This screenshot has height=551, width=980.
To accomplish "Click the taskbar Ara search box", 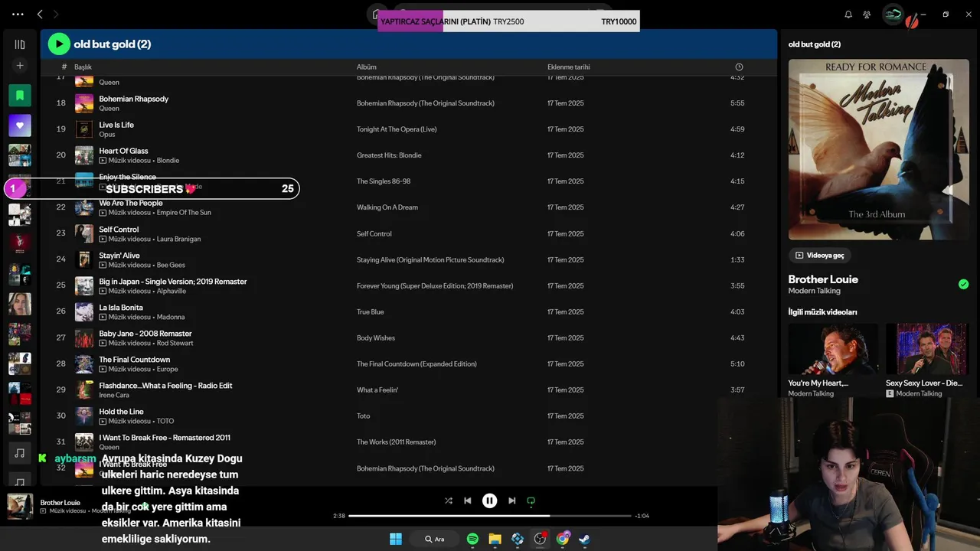I will tap(434, 539).
